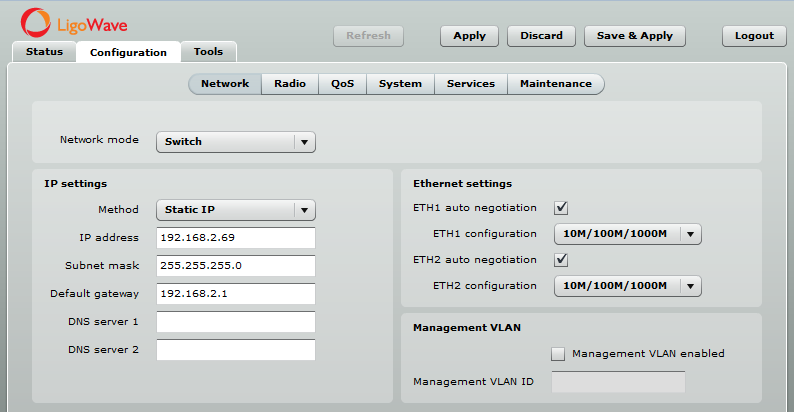Enable Management VLAN checkbox

click(558, 354)
